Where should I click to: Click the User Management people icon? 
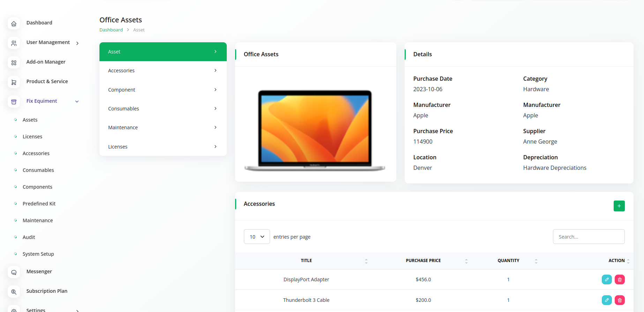tap(14, 43)
